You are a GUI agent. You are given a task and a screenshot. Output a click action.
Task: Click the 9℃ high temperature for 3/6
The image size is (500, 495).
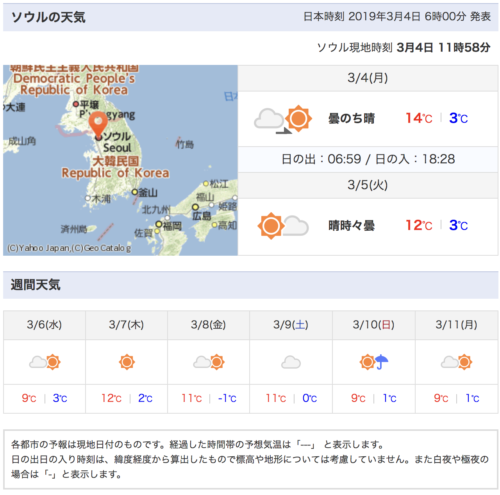point(29,398)
